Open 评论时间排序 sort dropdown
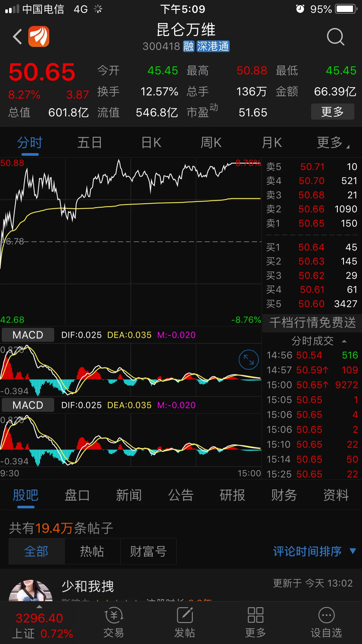The width and height of the screenshot is (362, 644). 314,551
